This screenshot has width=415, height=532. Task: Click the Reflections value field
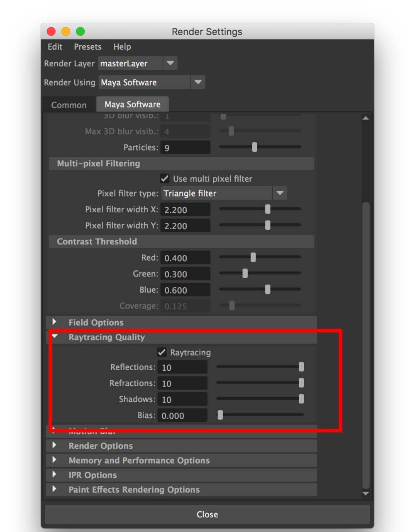click(182, 367)
